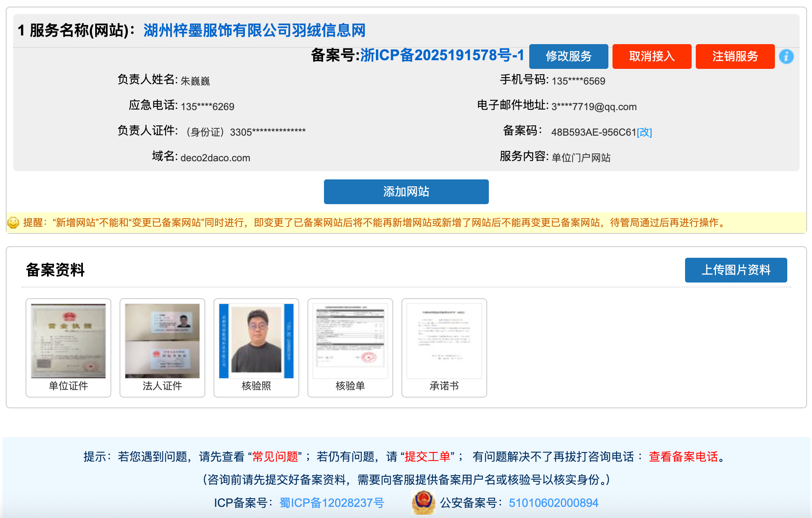Click the 添加网站 button
Screen dimensions: 812x518
(x=406, y=192)
